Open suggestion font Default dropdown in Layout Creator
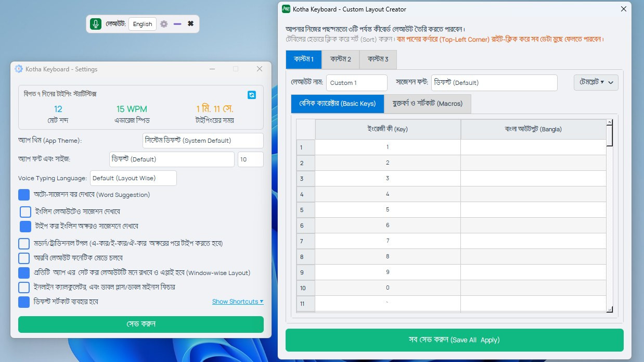This screenshot has width=644, height=362. [x=494, y=82]
